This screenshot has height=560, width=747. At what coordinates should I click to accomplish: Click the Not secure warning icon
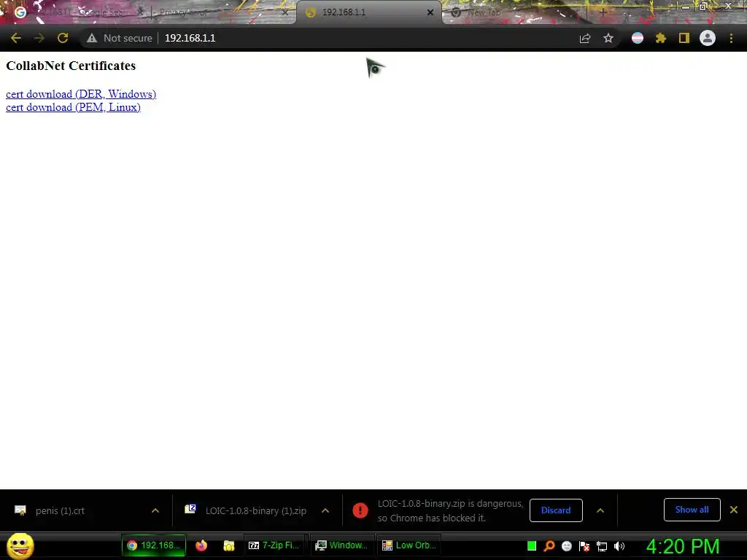click(92, 38)
